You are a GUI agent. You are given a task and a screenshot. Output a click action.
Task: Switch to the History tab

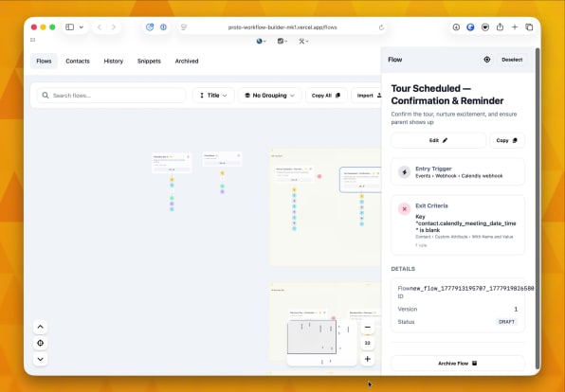(114, 62)
